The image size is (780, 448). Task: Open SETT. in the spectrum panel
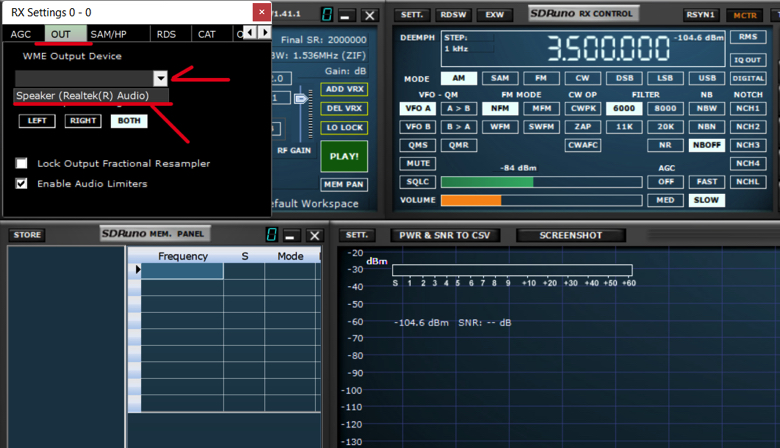357,235
